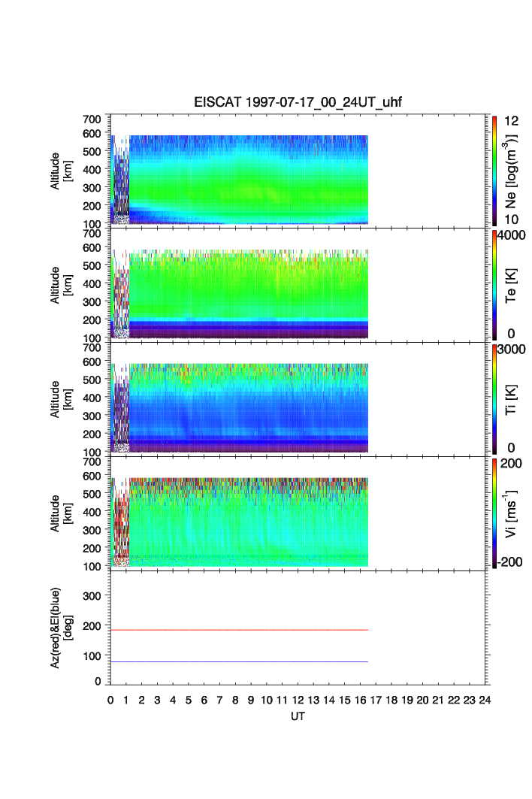Click the Az(red)&El(blue) axis label
Image resolution: width=532 pixels, height=799 pixels.
pyautogui.click(x=61, y=628)
